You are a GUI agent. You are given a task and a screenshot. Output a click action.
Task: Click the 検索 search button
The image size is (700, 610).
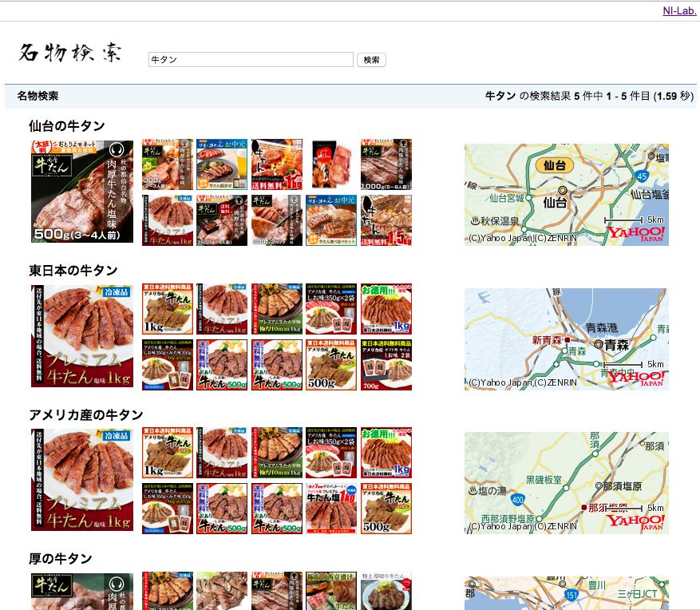pos(371,60)
